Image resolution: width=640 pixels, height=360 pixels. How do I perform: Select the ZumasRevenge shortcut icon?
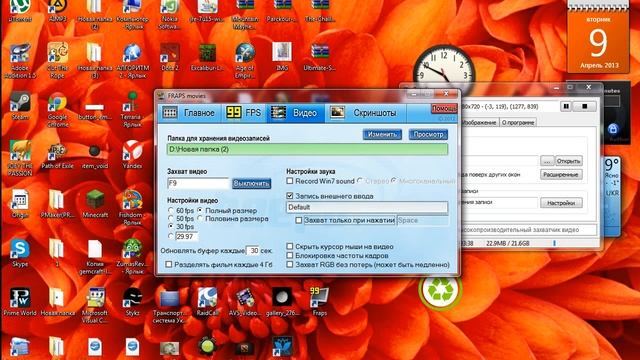(132, 256)
